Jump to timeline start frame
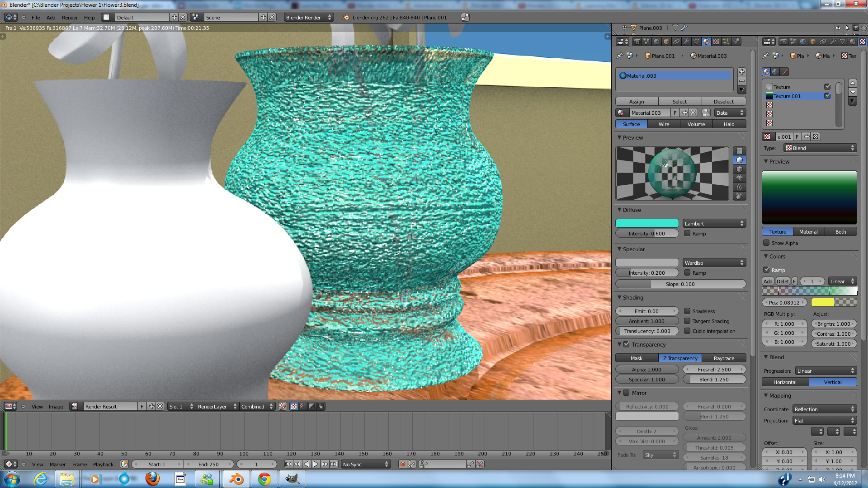This screenshot has width=868, height=488. 288,464
